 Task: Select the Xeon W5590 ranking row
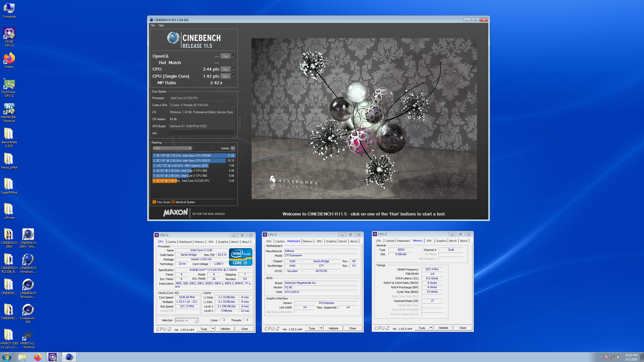point(194,156)
